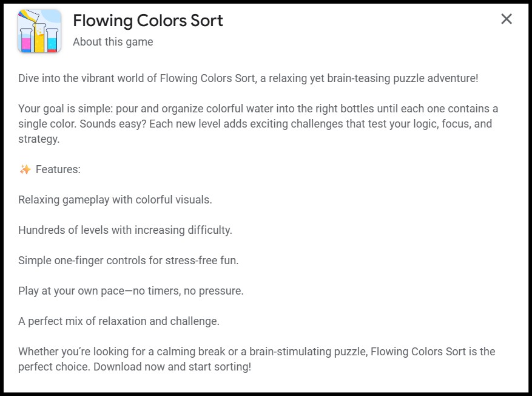Click the sparkle emoji next to Features
Viewport: 532px width, 396px height.
point(25,169)
